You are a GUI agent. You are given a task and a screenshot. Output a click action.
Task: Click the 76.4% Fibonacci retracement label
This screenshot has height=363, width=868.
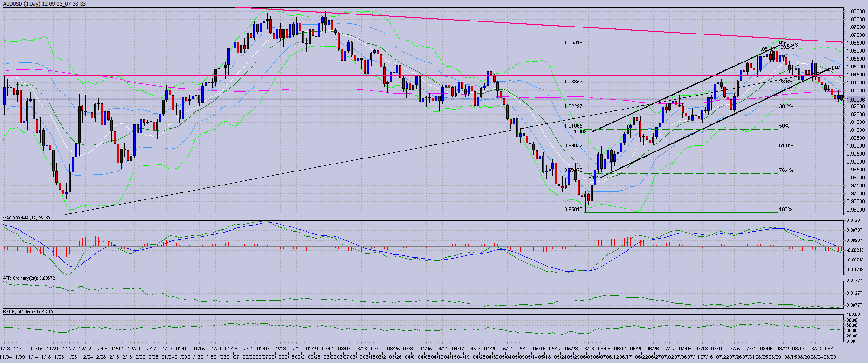[x=786, y=171]
